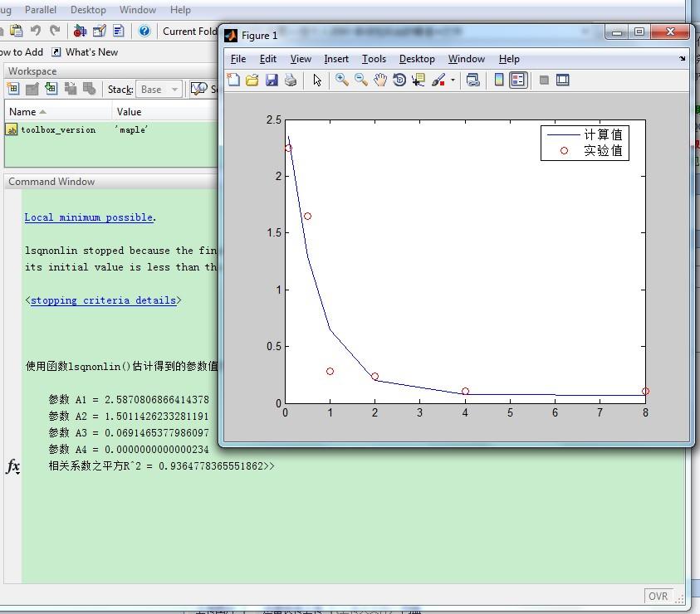Click Open variable icon in Workspace toolbar
Viewport: 700px width, 614px height.
(x=32, y=89)
